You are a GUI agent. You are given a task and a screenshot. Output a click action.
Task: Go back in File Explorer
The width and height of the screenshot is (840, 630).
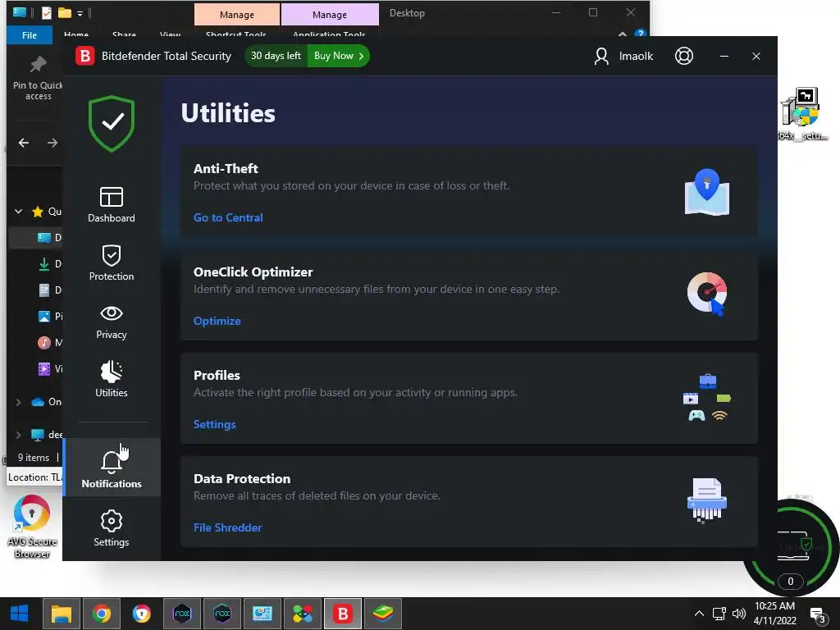[24, 143]
